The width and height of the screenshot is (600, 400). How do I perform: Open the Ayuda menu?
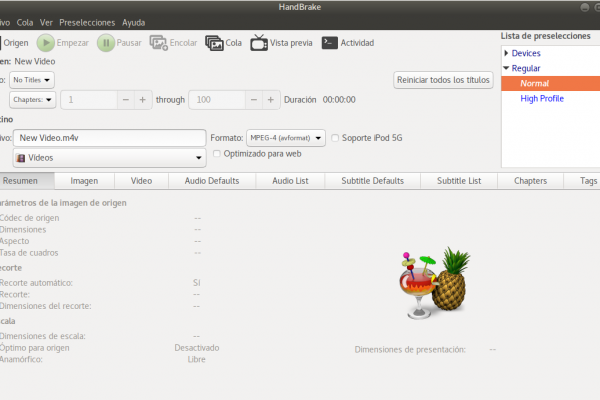pos(134,23)
